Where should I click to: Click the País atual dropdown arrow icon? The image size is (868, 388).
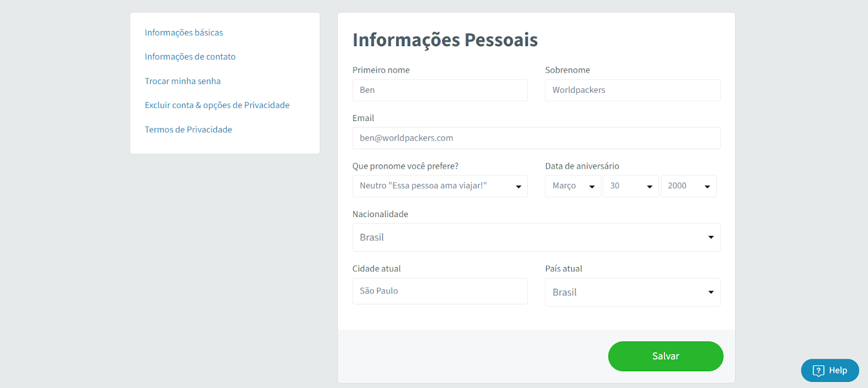pos(711,292)
